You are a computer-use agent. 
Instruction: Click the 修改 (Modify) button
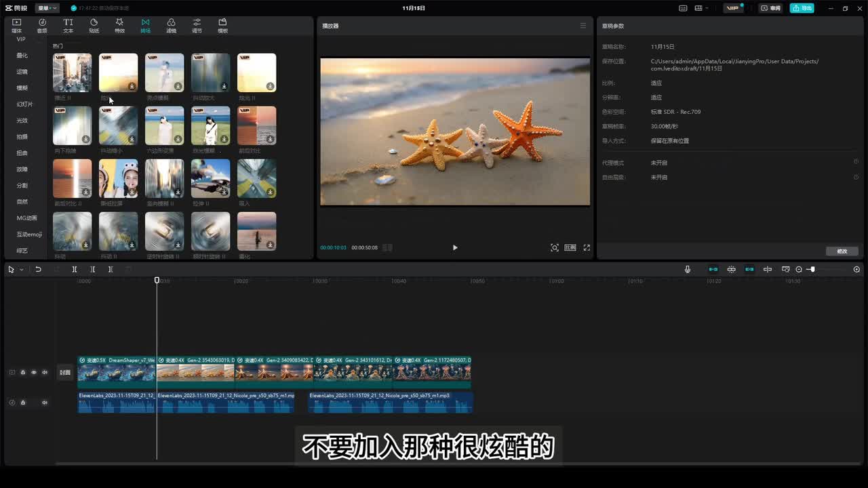click(x=842, y=251)
